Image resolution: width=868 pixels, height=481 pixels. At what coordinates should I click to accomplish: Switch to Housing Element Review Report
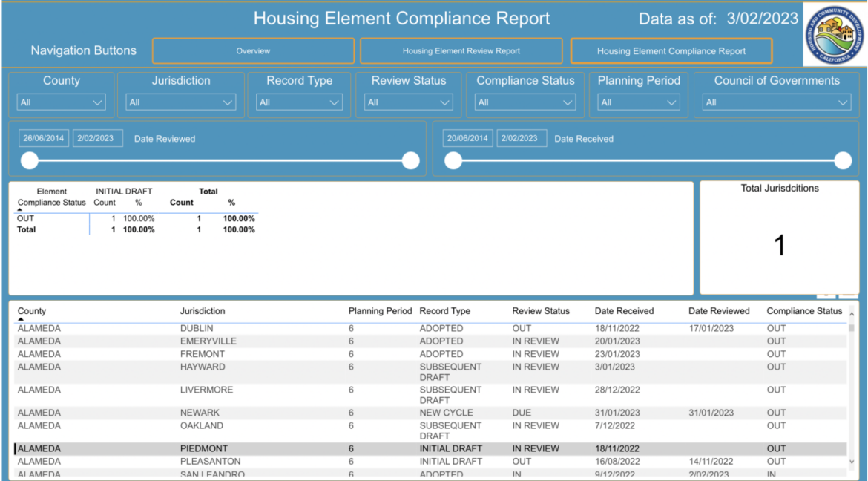[x=461, y=51]
